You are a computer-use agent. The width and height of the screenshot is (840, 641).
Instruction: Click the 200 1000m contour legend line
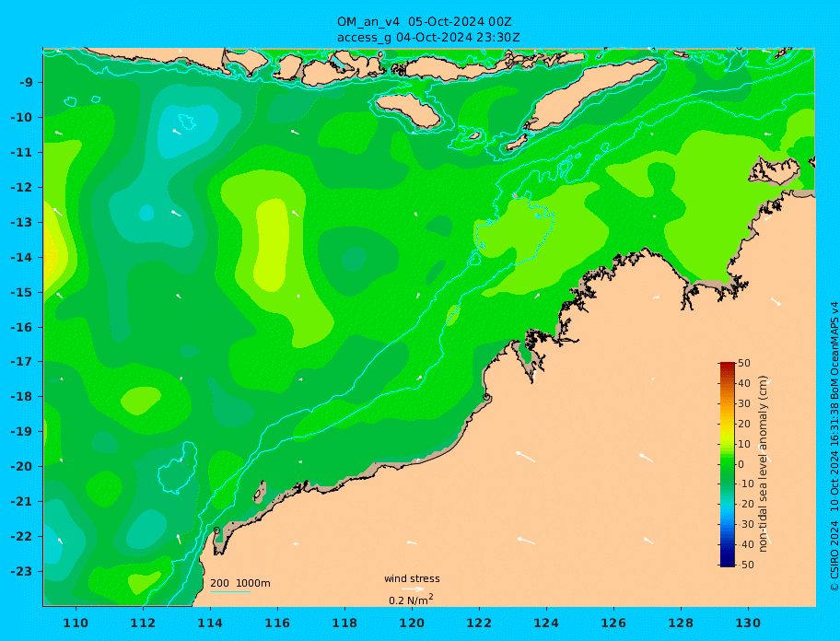pyautogui.click(x=230, y=592)
